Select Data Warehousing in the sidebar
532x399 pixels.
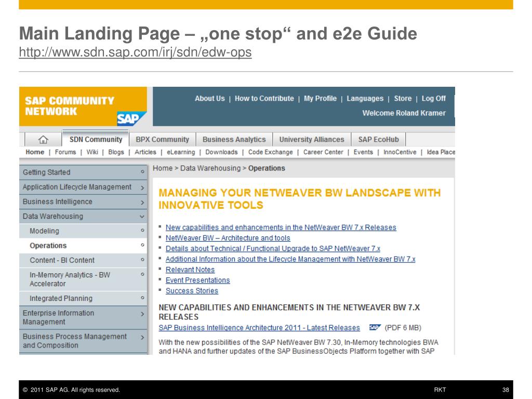83,216
